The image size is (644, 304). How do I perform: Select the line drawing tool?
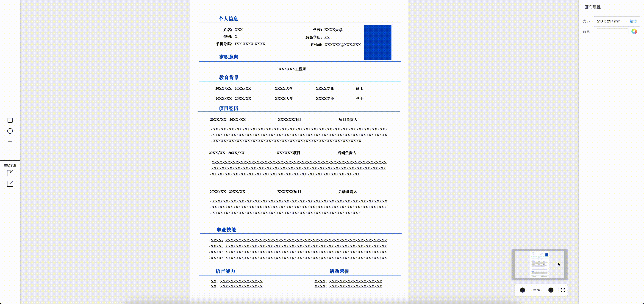click(10, 142)
